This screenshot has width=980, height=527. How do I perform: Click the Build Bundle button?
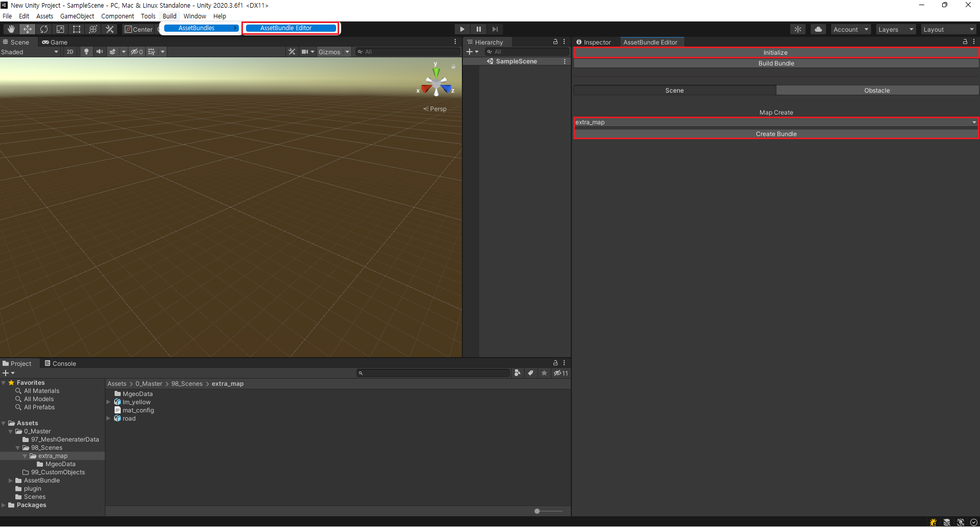point(776,63)
